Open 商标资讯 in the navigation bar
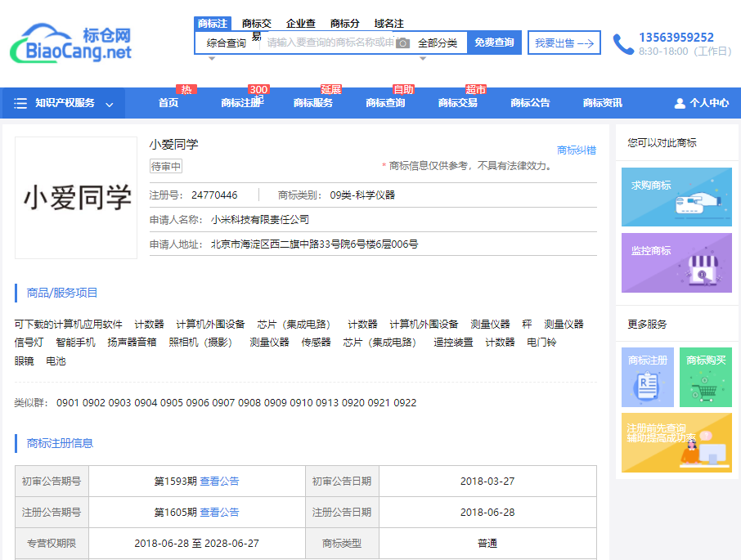741x560 pixels. (x=603, y=103)
